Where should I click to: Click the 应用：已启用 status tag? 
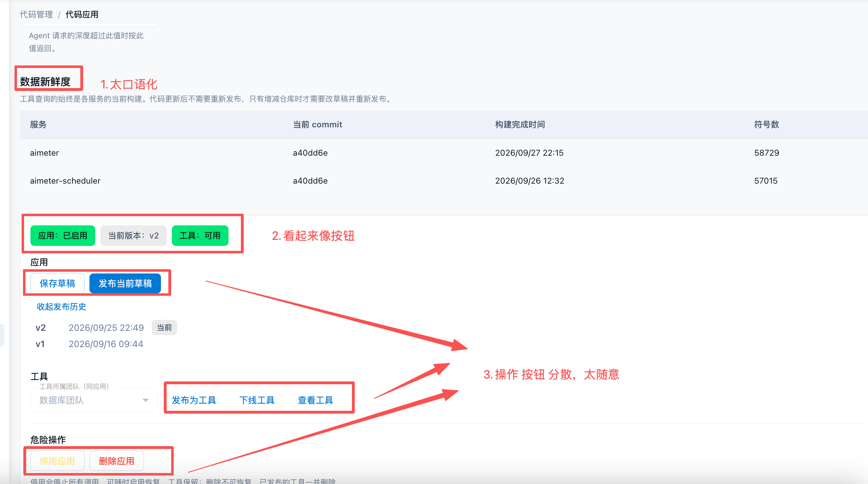(x=63, y=236)
